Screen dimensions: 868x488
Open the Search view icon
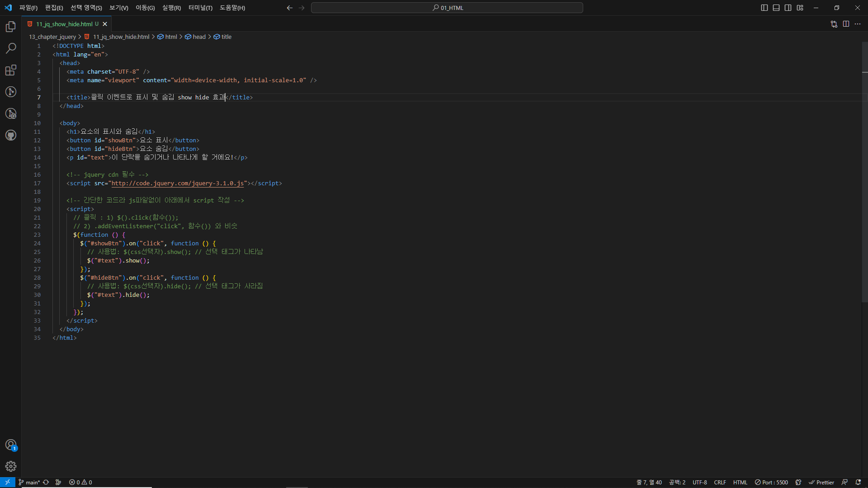(x=11, y=48)
